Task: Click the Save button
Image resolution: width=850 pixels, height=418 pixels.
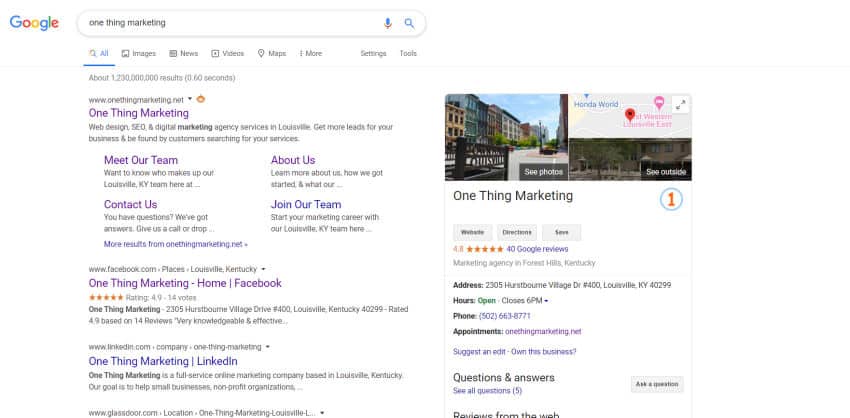Action: (562, 233)
